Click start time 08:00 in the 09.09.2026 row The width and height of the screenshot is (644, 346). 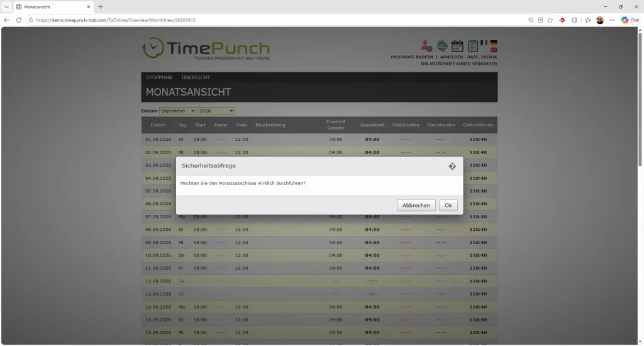coord(200,242)
